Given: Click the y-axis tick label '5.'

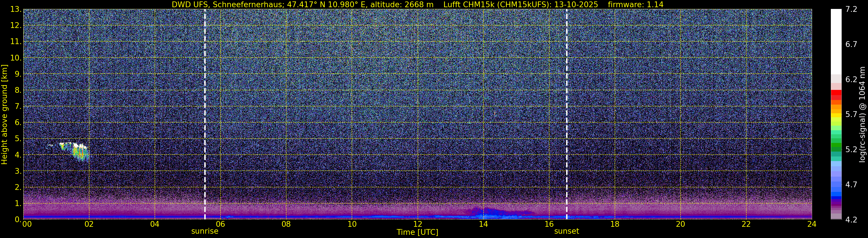Looking at the screenshot, I should (x=18, y=139).
